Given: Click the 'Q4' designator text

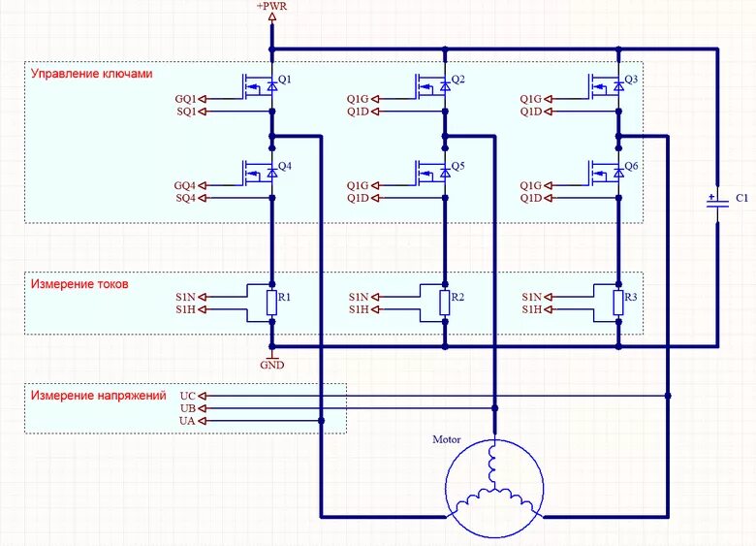Looking at the screenshot, I should pyautogui.click(x=285, y=166).
